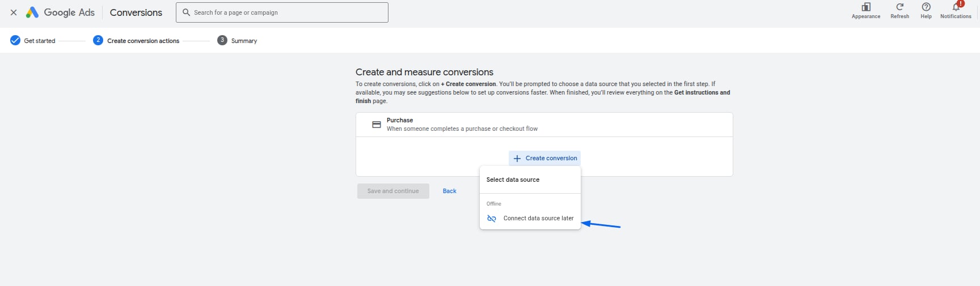980x286 pixels.
Task: Focus the 'Search for a page or campaign' field
Action: [x=282, y=12]
